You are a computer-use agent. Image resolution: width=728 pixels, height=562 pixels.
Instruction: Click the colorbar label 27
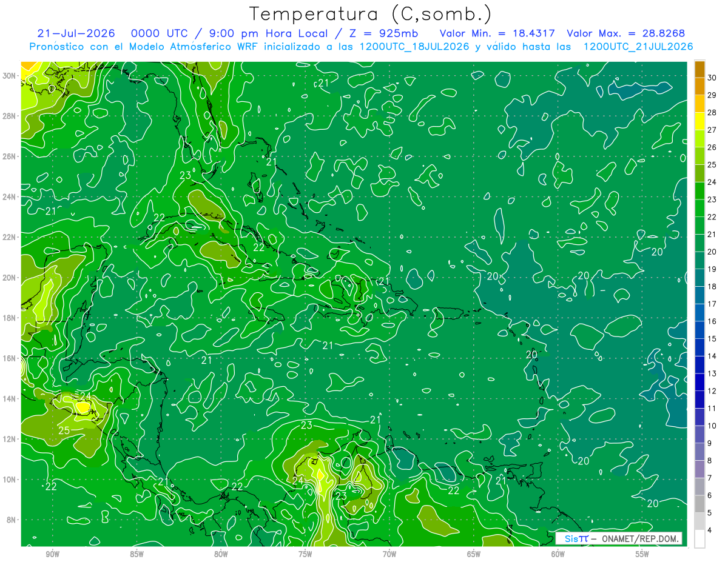click(712, 130)
